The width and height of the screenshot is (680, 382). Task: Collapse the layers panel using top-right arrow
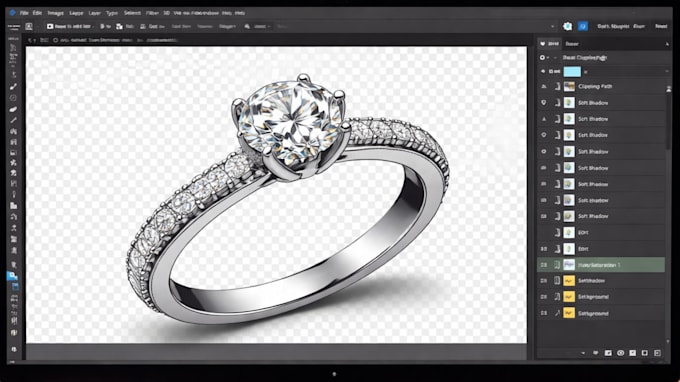(667, 44)
